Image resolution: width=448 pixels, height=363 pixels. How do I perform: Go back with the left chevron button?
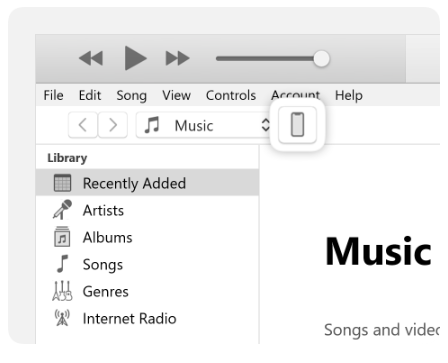(x=83, y=125)
